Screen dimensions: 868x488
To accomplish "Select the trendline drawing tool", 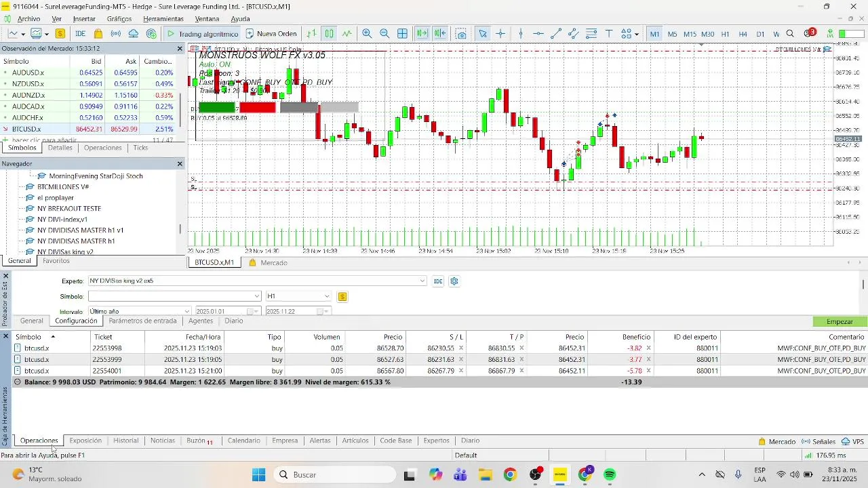I will pyautogui.click(x=556, y=33).
